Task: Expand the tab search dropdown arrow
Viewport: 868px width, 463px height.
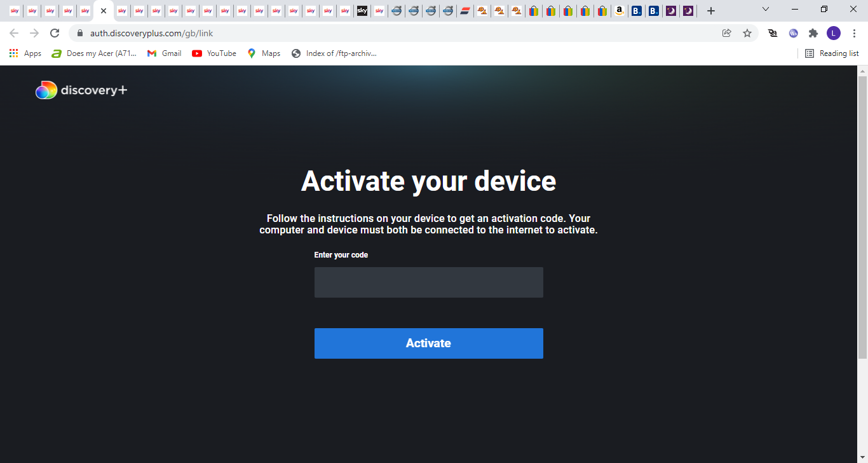Action: click(x=766, y=10)
